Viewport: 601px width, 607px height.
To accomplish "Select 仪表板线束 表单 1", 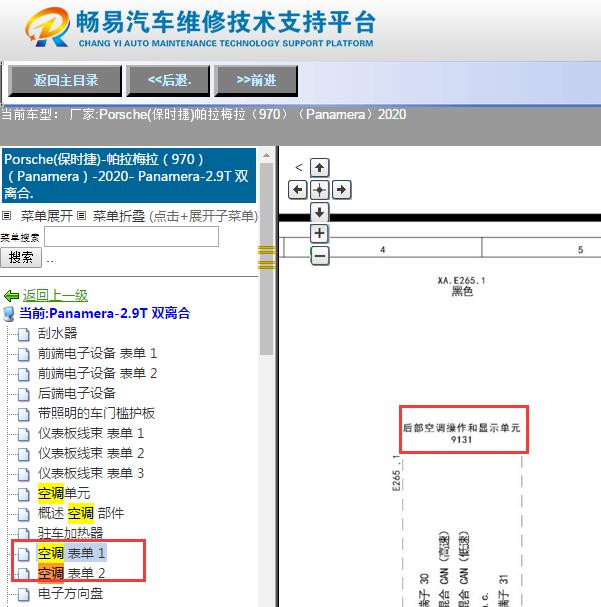I will point(91,434).
